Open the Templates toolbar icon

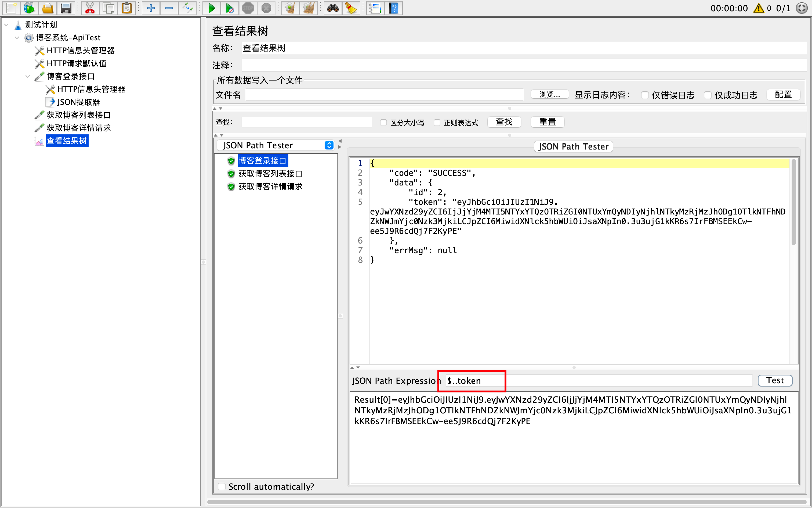tap(29, 8)
